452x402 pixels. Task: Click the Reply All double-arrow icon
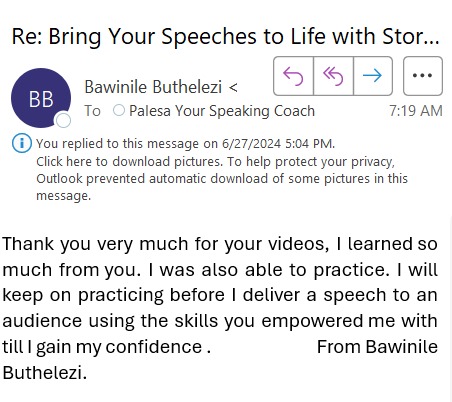point(333,76)
